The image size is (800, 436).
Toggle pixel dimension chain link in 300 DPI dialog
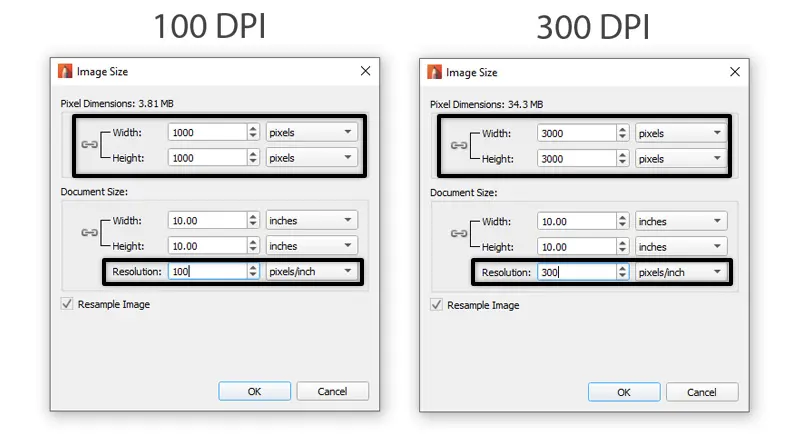click(x=459, y=146)
